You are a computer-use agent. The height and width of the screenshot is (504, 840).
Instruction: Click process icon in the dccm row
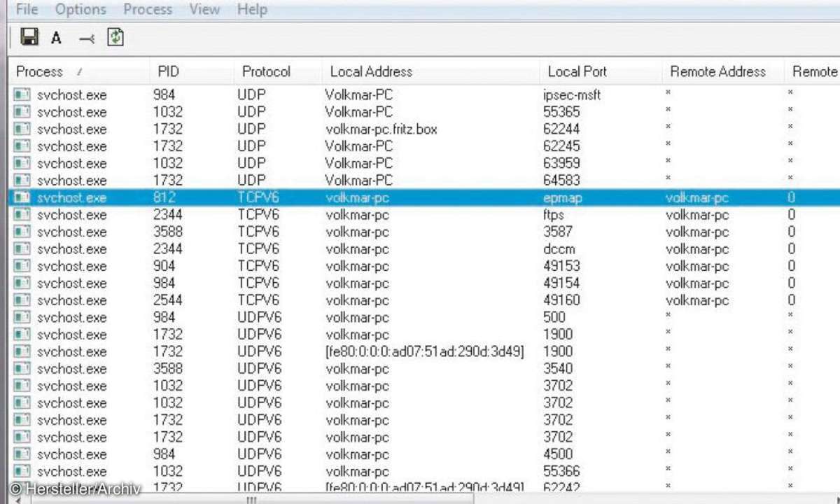click(22, 248)
